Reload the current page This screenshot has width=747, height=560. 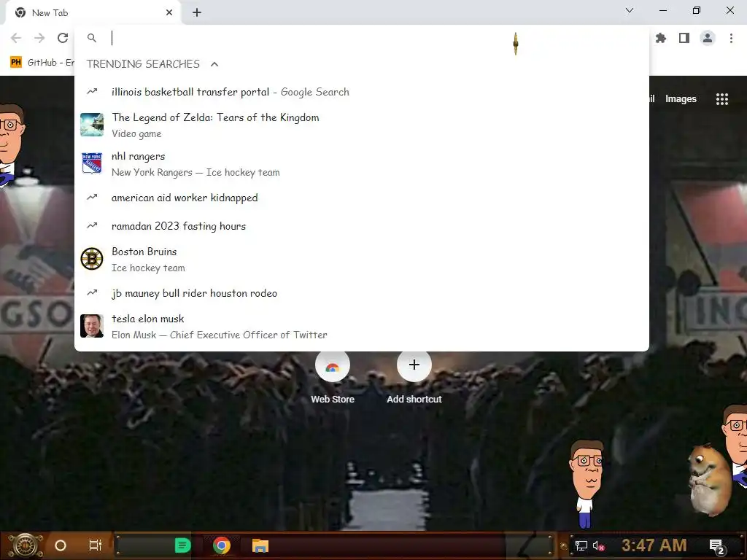coord(63,38)
